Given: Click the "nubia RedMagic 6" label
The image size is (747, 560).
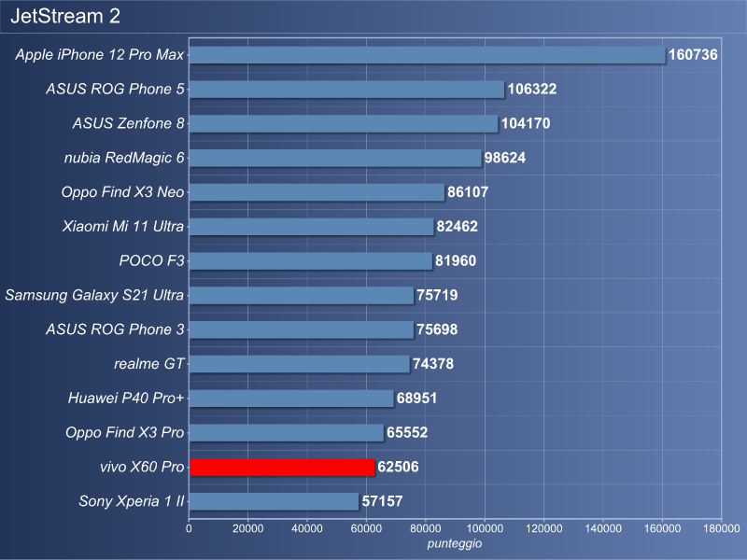Looking at the screenshot, I should 124,158.
